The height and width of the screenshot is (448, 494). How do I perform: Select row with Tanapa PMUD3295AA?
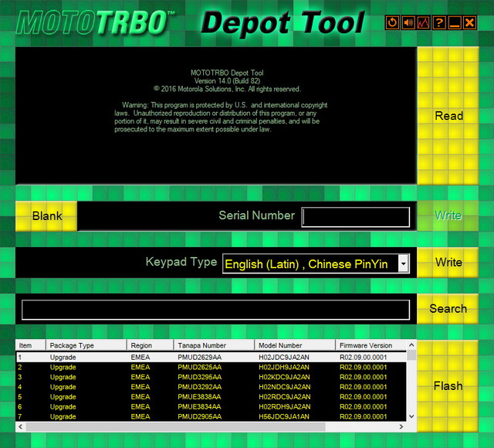211,377
